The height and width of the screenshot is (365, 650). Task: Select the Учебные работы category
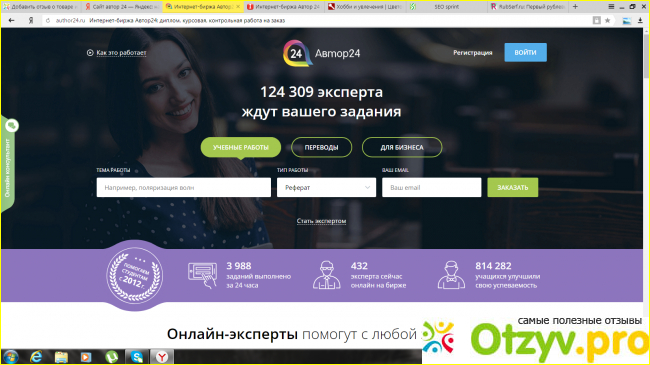point(241,147)
